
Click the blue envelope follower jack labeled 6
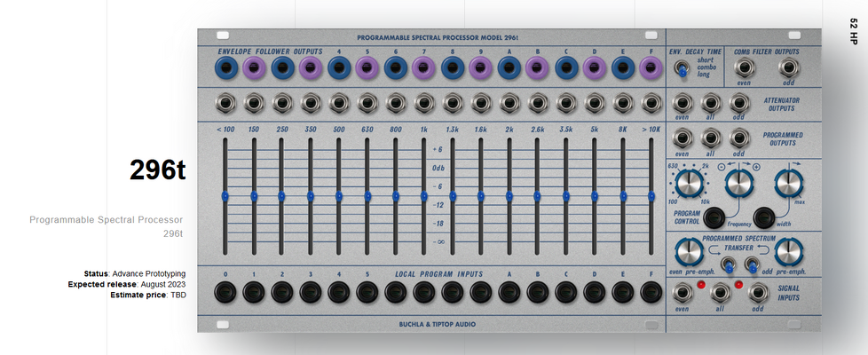[x=396, y=68]
